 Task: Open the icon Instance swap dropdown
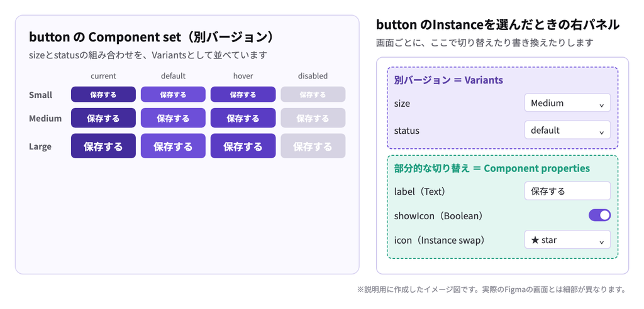coord(567,240)
